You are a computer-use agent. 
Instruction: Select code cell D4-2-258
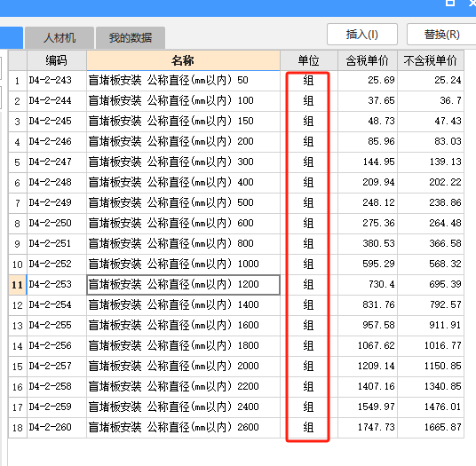click(57, 386)
